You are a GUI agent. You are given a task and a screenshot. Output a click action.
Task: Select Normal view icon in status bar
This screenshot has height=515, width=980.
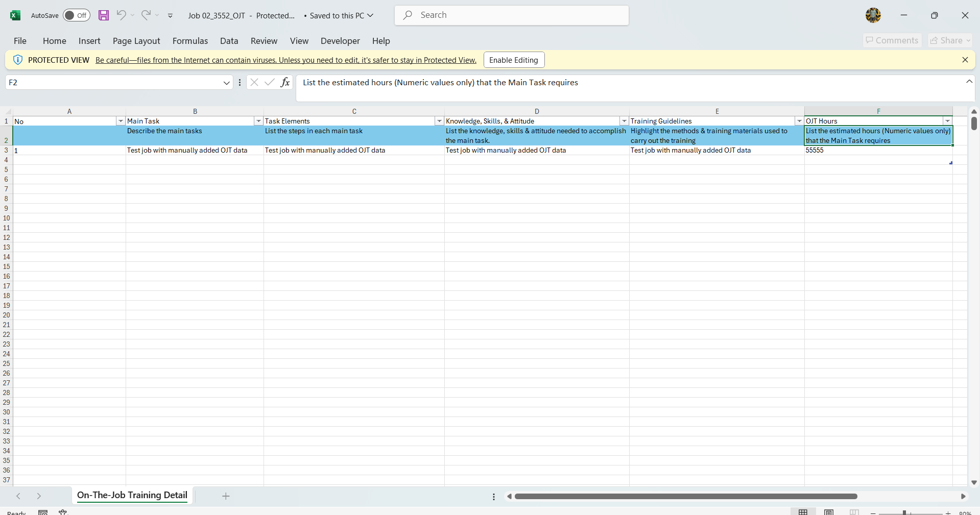pos(803,512)
